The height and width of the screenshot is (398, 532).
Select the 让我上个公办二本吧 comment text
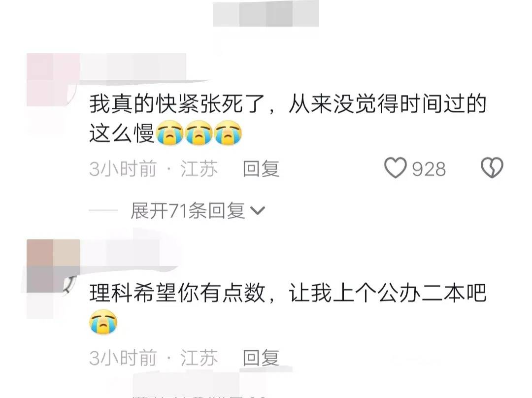pyautogui.click(x=388, y=293)
